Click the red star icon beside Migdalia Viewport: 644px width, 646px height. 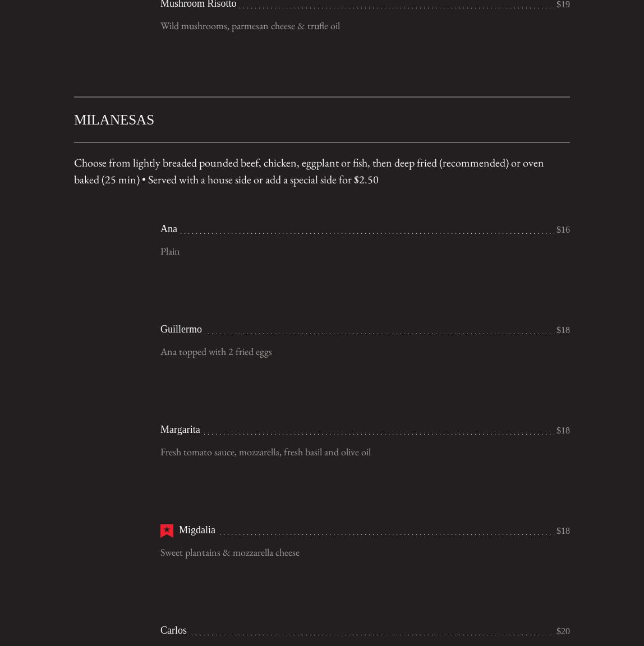(x=167, y=530)
